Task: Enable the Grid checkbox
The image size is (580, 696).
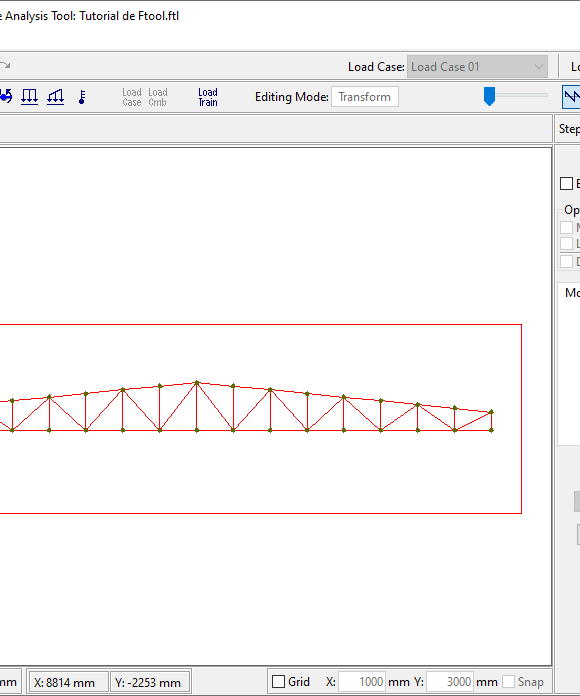Action: coord(278,681)
